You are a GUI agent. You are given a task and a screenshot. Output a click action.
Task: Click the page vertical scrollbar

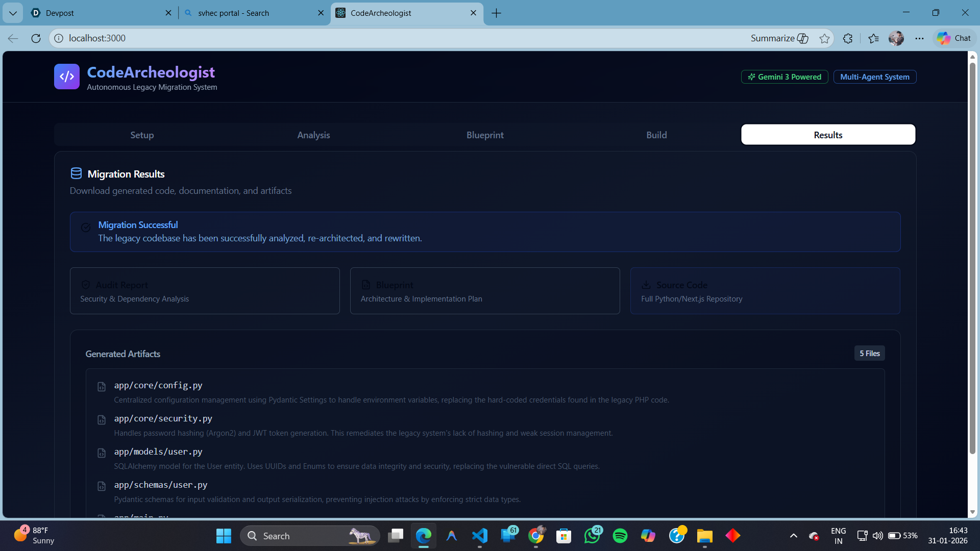coord(972,255)
